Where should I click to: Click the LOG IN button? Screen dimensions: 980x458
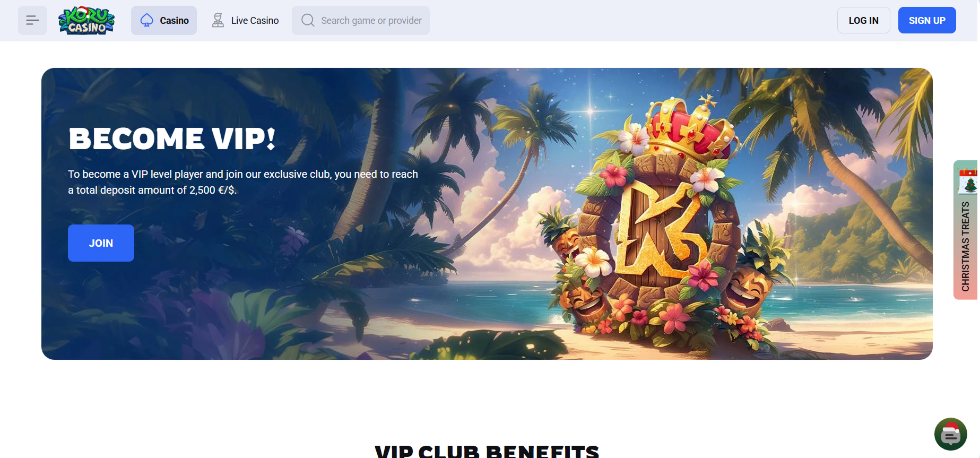[863, 20]
